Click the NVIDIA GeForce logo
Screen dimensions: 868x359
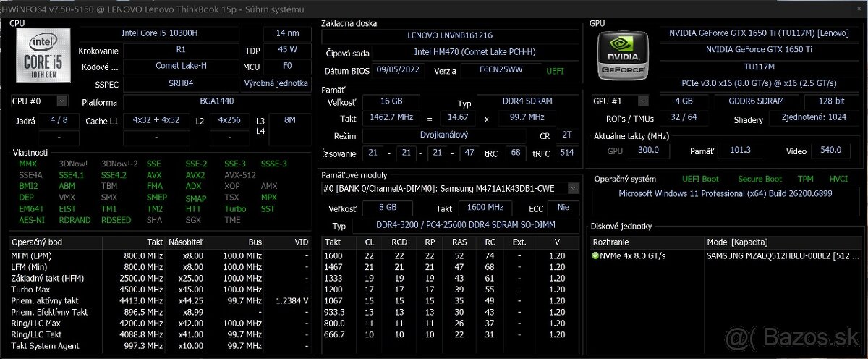[x=622, y=56]
